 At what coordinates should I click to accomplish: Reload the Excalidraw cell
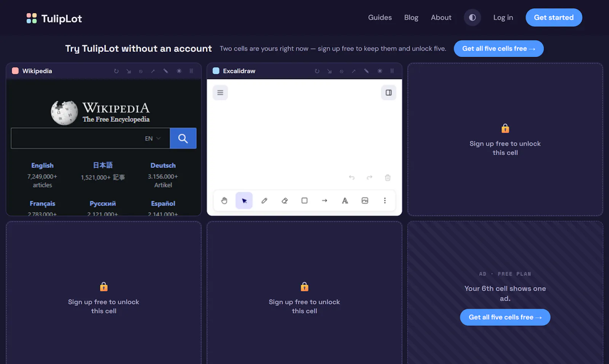[317, 71]
